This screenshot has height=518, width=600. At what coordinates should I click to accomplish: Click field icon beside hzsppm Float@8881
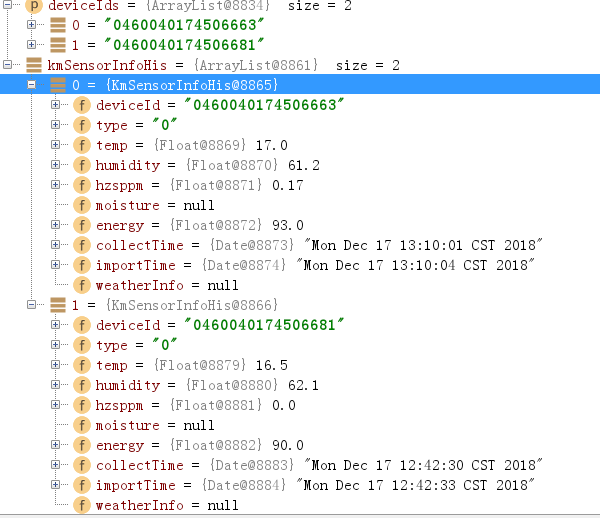pos(82,405)
